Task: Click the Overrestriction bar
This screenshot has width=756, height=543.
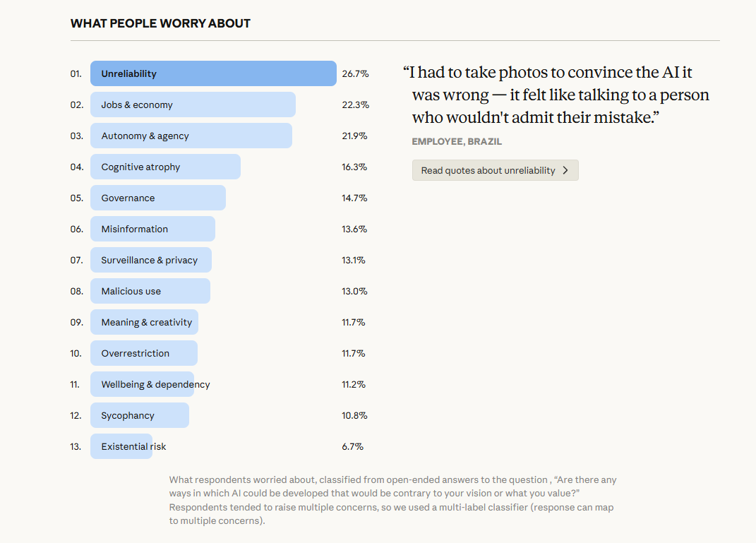Action: [x=143, y=353]
